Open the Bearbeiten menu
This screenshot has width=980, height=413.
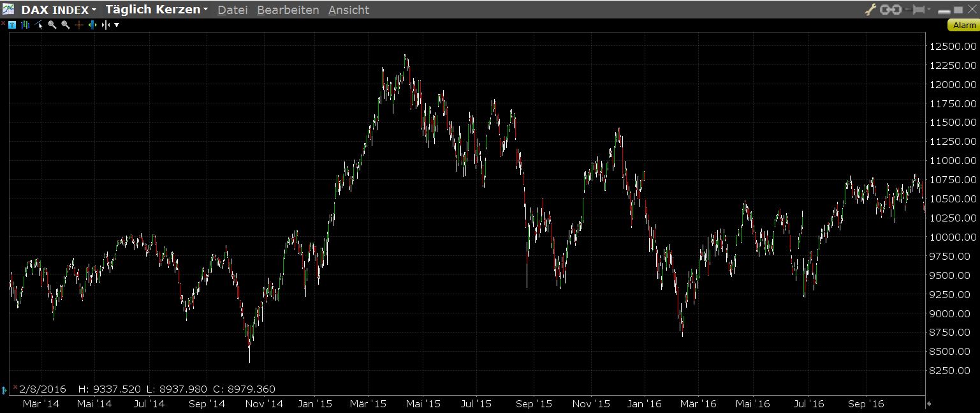point(288,10)
